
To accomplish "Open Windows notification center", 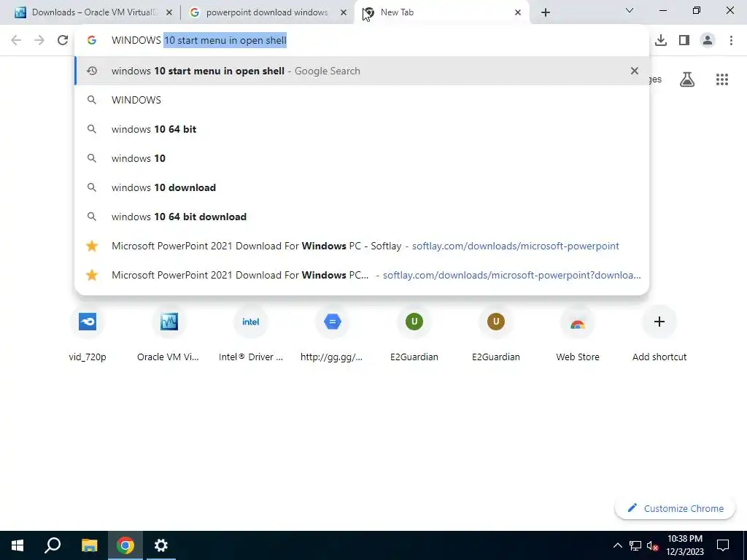I will coord(723,545).
